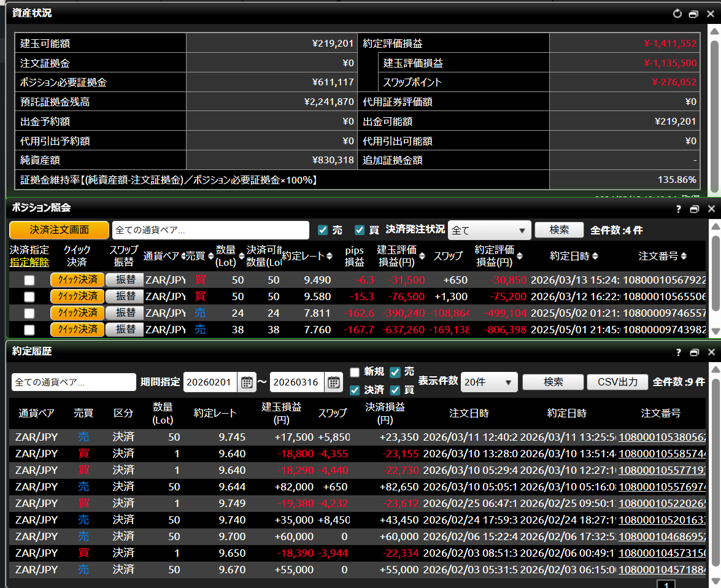
Task: Enable the 新規 checkbox in 約定履歴
Action: (x=355, y=372)
